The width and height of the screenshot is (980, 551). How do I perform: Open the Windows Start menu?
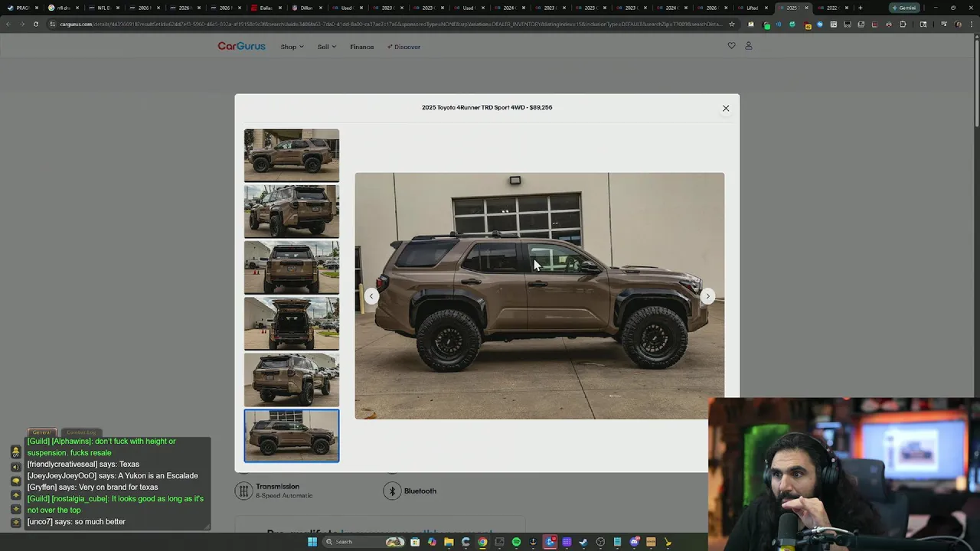pyautogui.click(x=312, y=542)
